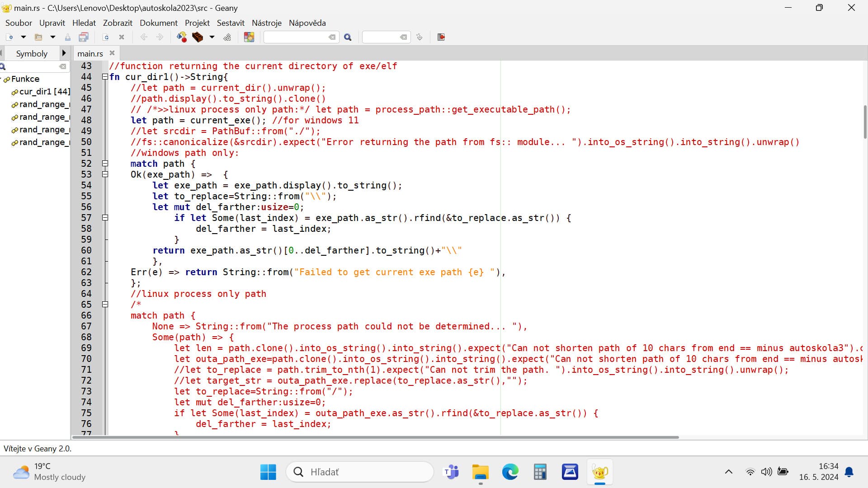This screenshot has width=868, height=488.
Task: Open the recent files dropdown arrow
Action: pos(52,37)
